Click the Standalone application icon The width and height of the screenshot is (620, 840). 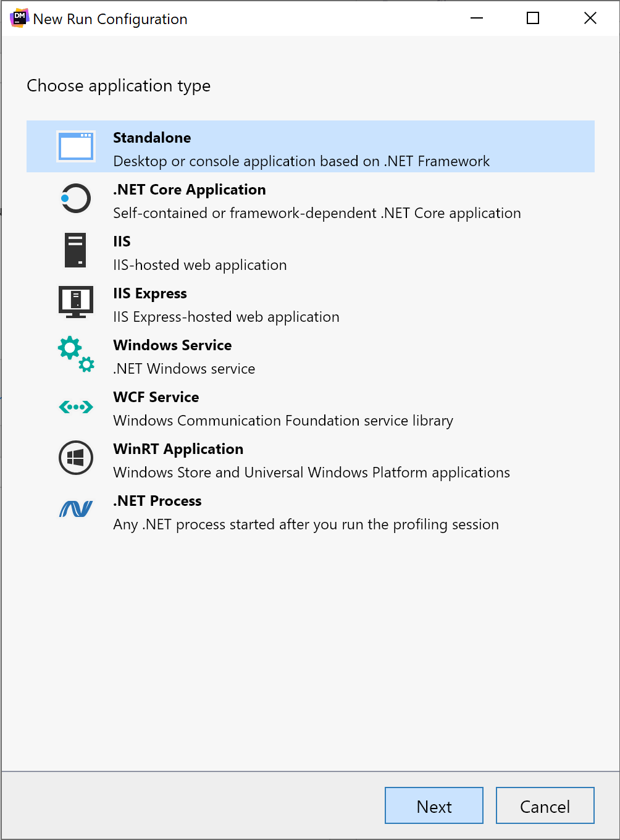pos(75,146)
